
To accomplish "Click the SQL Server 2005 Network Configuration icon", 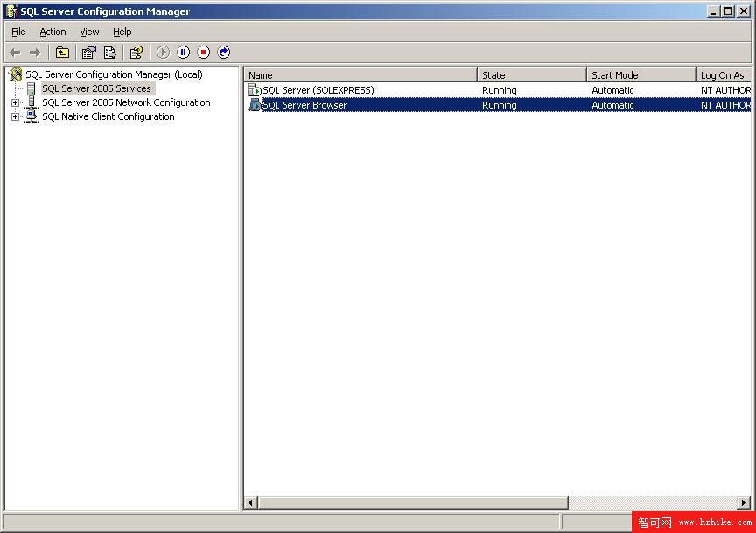I will (31, 102).
